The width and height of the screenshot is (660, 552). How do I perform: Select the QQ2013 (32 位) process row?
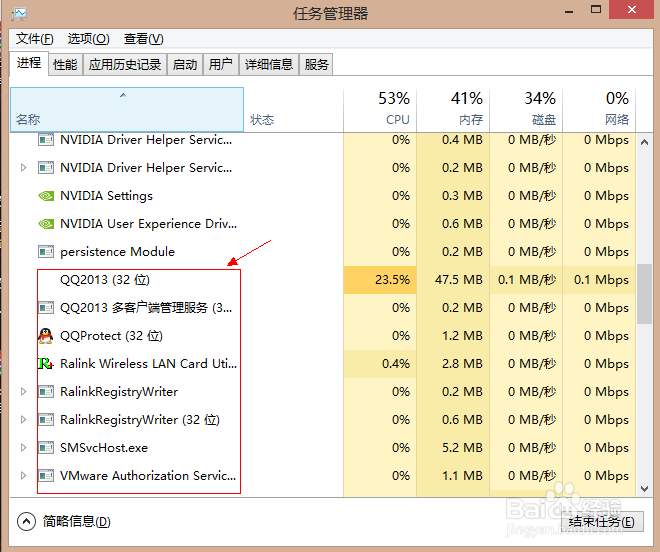coord(323,280)
